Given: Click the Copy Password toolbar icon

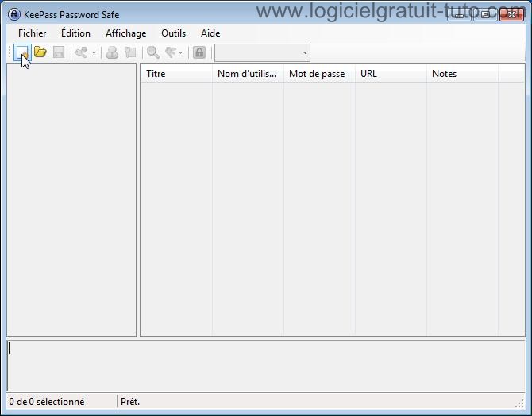Looking at the screenshot, I should (x=130, y=52).
